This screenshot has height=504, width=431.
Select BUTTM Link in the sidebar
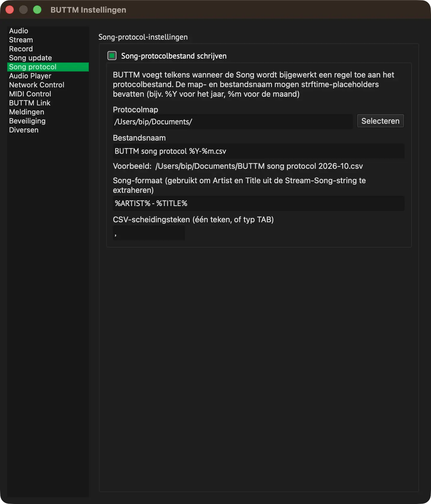48,103
